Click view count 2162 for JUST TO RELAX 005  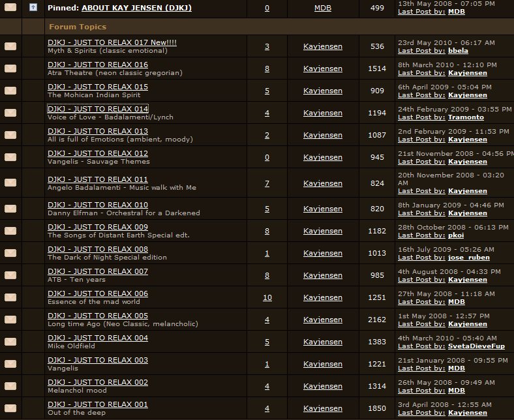(377, 320)
